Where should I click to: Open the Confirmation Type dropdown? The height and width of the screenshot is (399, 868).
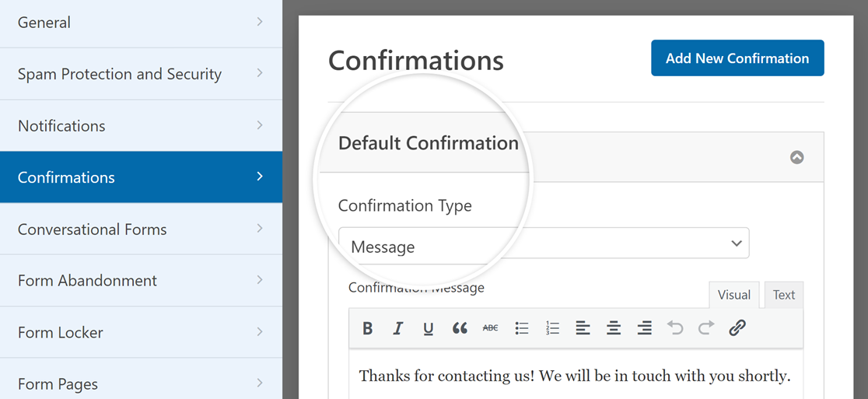coord(544,243)
